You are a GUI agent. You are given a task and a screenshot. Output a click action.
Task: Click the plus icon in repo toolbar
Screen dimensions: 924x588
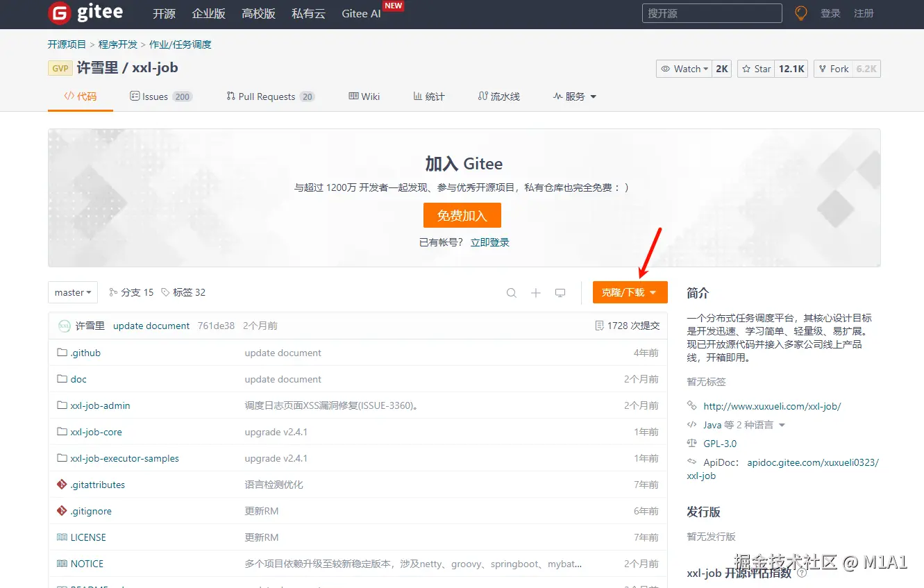click(x=536, y=293)
